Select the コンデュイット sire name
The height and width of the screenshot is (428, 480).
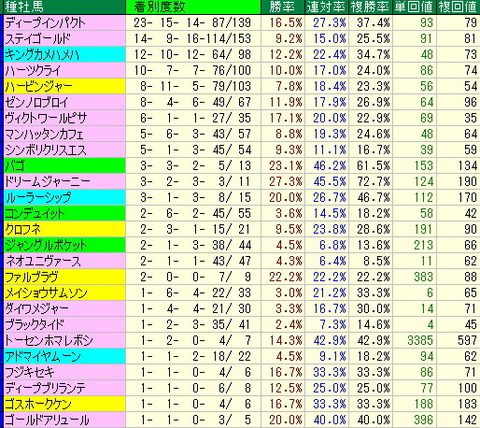tap(35, 213)
